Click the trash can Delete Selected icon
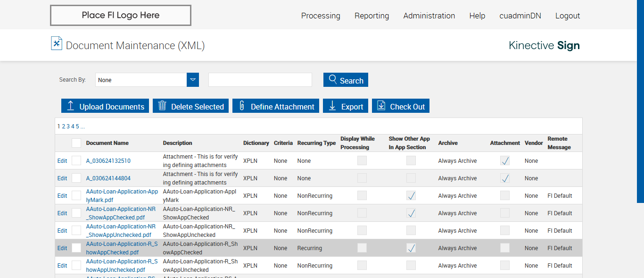This screenshot has height=278, width=644. click(x=162, y=106)
